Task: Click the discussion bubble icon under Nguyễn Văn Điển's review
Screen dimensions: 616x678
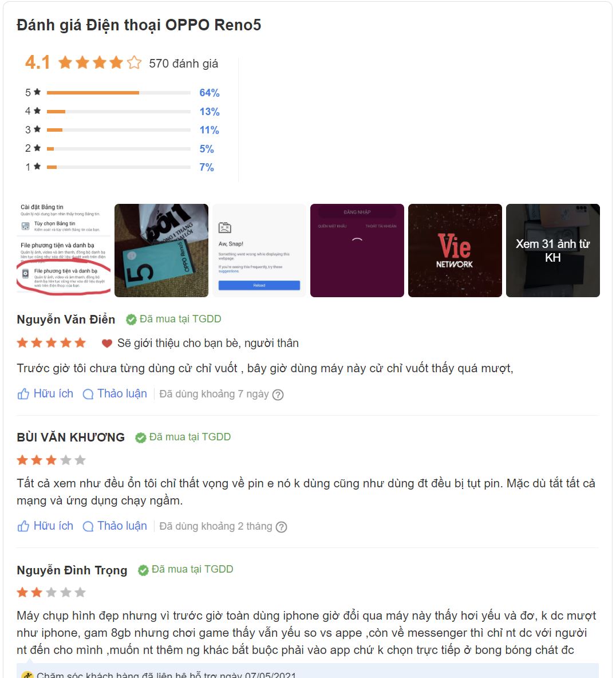Action: [88, 395]
